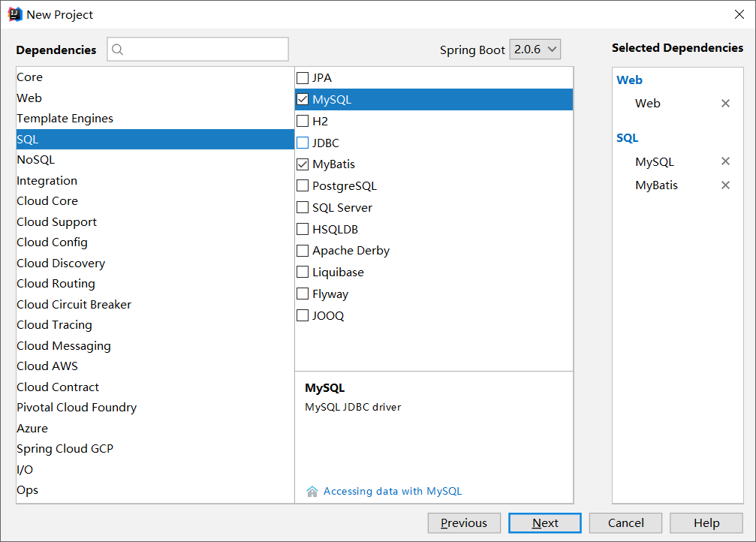The image size is (756, 542).
Task: Open the Spring Boot version dropdown
Action: 535,50
